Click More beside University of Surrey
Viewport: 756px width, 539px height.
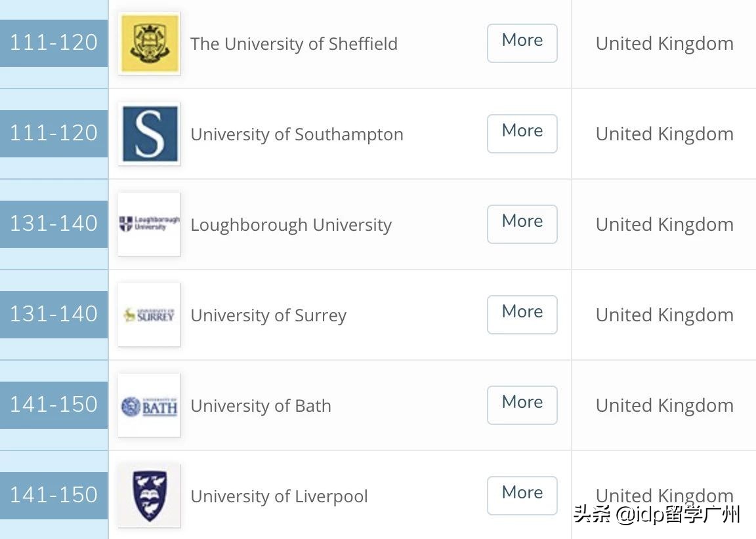point(522,314)
